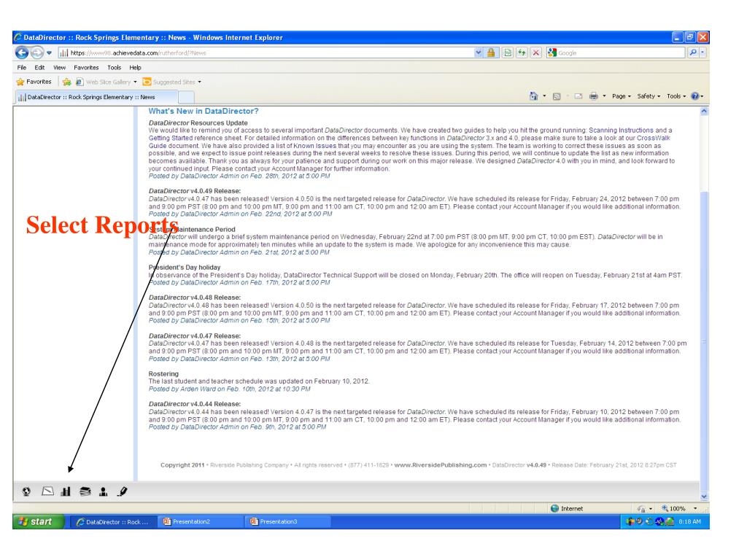The width and height of the screenshot is (747, 560).
Task: Toggle Compatibility View page icon
Action: click(508, 52)
